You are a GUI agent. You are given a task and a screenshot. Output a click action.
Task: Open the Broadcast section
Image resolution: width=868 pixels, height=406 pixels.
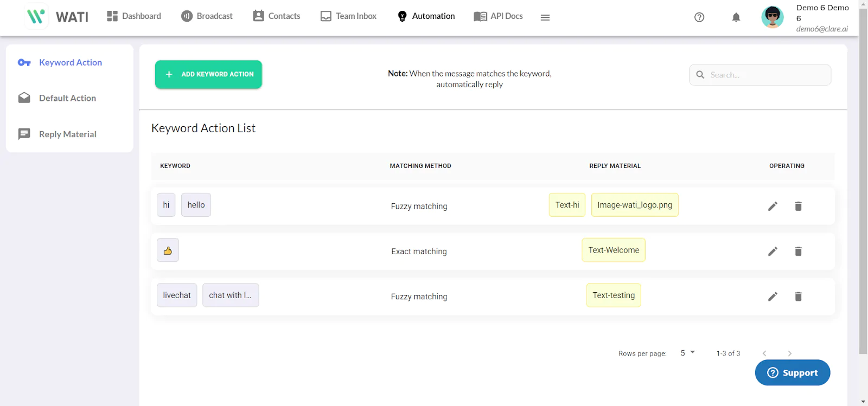tap(207, 16)
